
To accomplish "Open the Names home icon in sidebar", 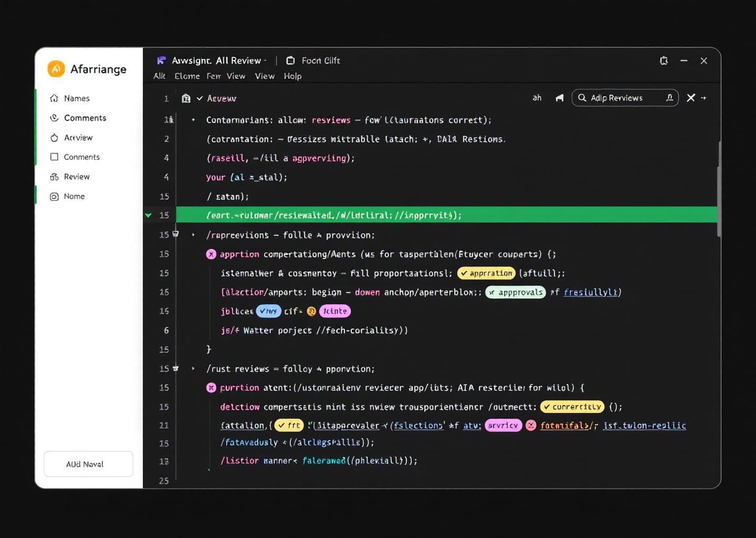I will click(x=55, y=98).
